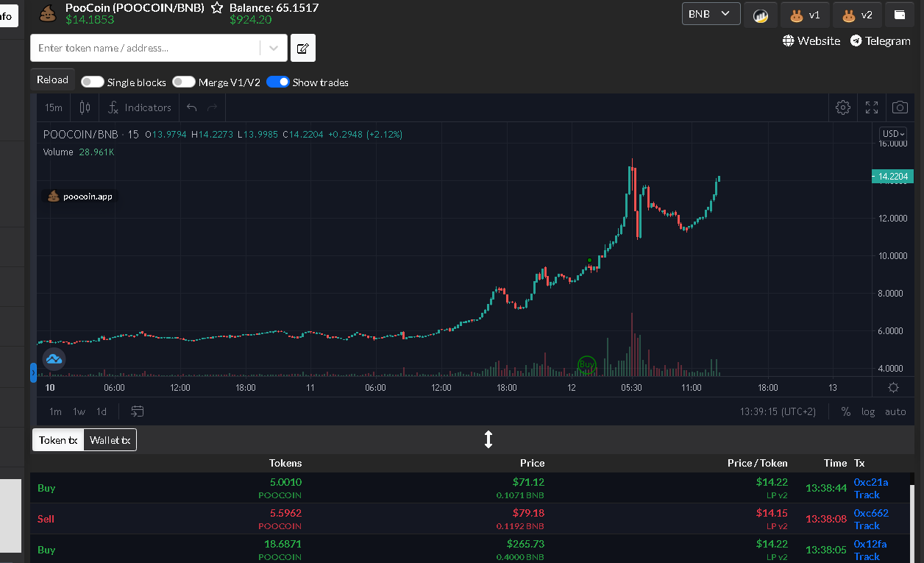
Task: Change the candlestick chart style
Action: coord(85,107)
